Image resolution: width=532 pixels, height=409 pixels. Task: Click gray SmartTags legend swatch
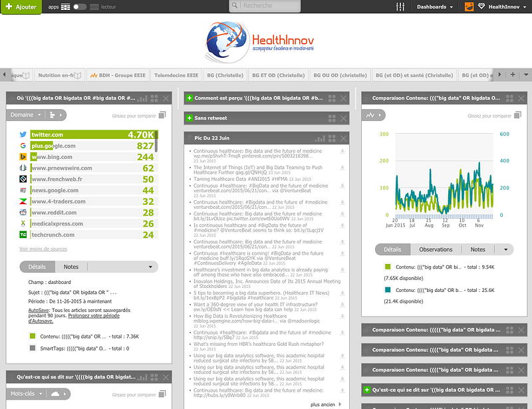tap(33, 348)
